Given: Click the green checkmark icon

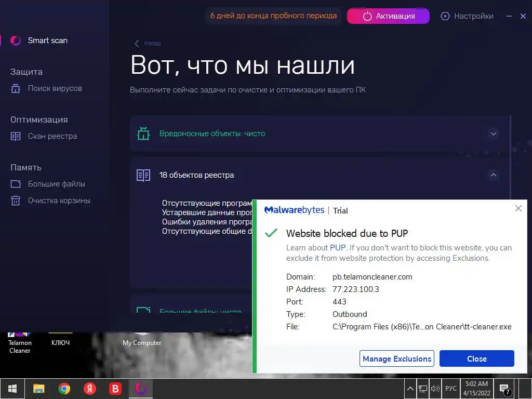Looking at the screenshot, I should pos(271,233).
